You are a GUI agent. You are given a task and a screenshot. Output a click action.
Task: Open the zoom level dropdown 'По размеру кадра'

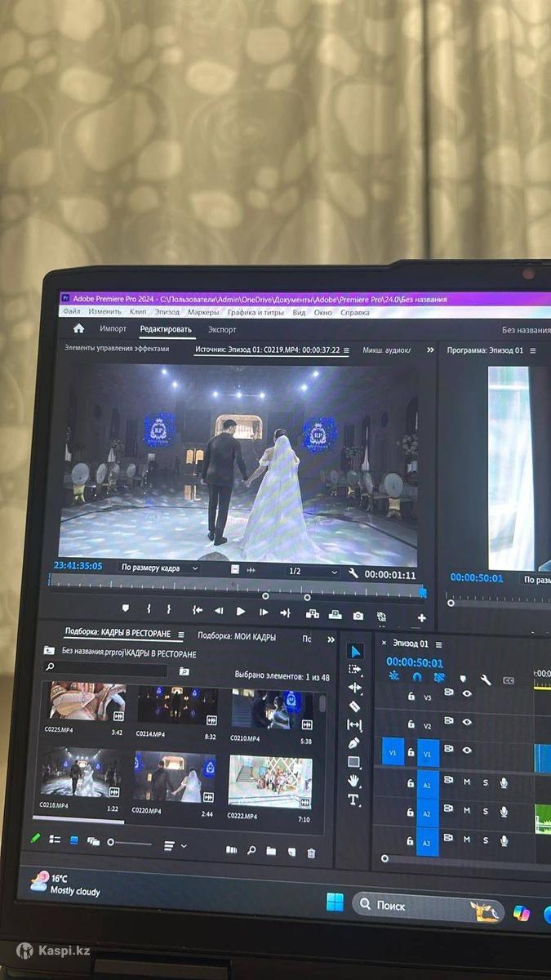158,568
